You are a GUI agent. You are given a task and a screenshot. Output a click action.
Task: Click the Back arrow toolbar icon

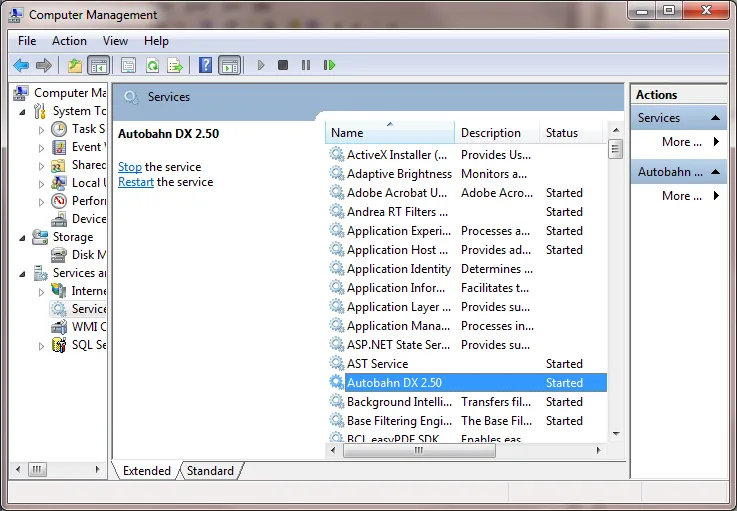20,65
